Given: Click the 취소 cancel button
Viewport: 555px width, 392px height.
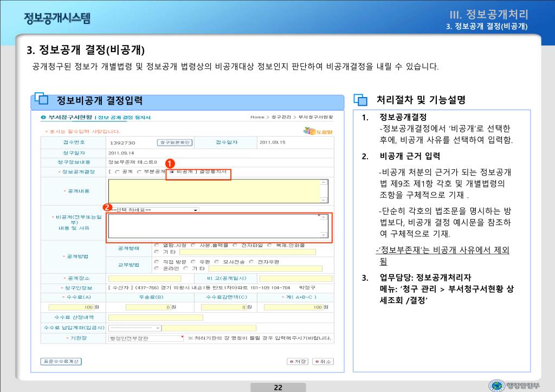Looking at the screenshot, I should pyautogui.click(x=323, y=362).
